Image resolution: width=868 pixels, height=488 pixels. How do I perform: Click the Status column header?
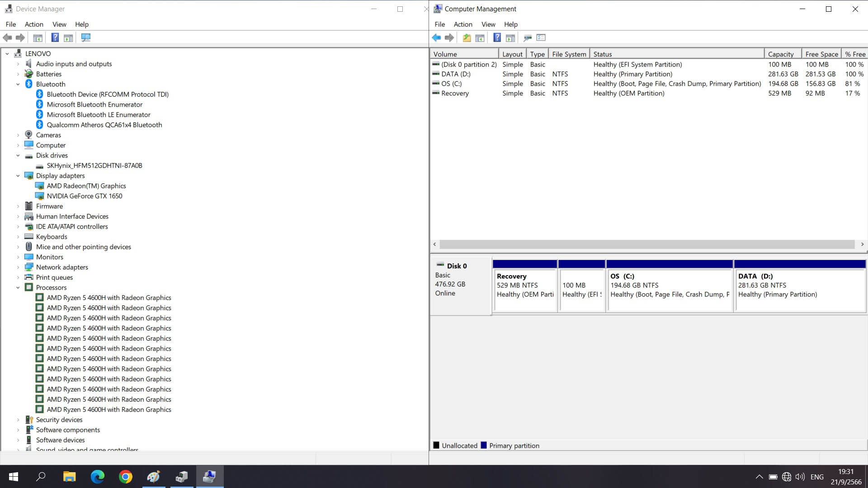click(x=677, y=54)
